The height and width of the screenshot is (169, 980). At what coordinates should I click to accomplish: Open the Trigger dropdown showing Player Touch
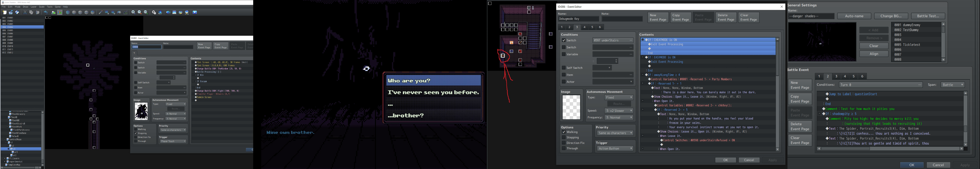173,141
